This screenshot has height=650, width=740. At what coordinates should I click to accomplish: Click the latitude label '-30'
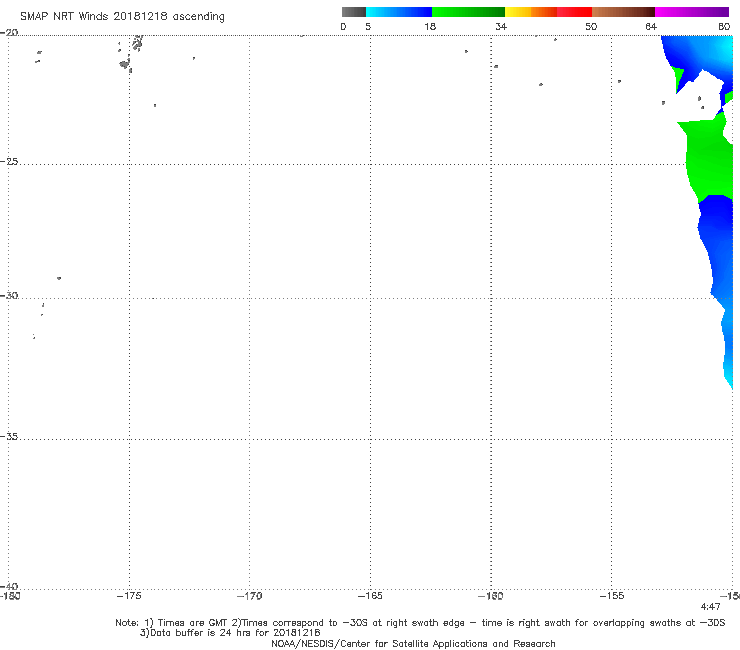pyautogui.click(x=9, y=295)
